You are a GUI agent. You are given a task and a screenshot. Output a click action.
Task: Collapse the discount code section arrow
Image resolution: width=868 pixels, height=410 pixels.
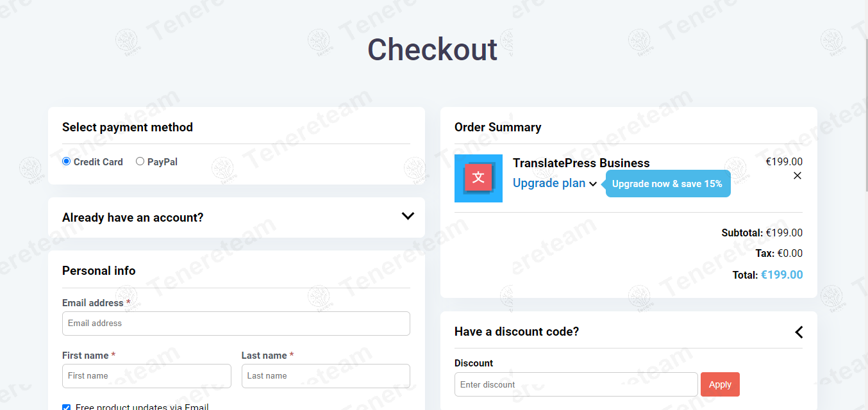[798, 332]
